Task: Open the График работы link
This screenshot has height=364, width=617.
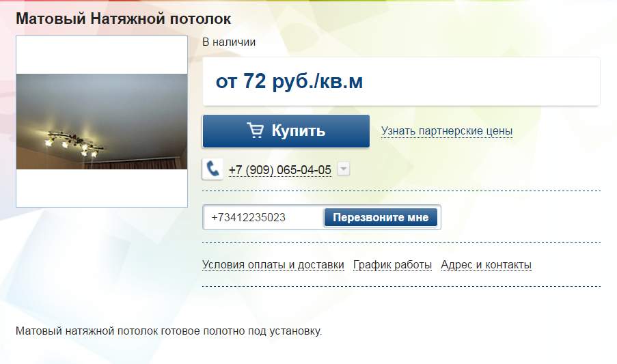Action: click(392, 265)
